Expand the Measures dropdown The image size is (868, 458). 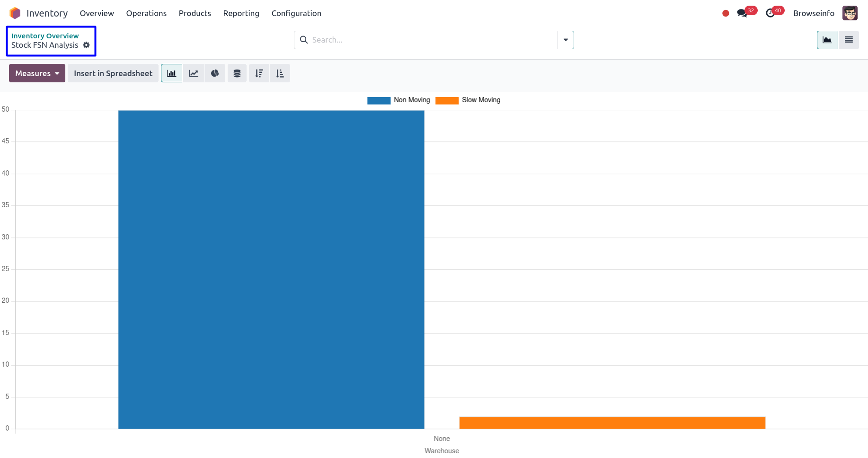[37, 73]
